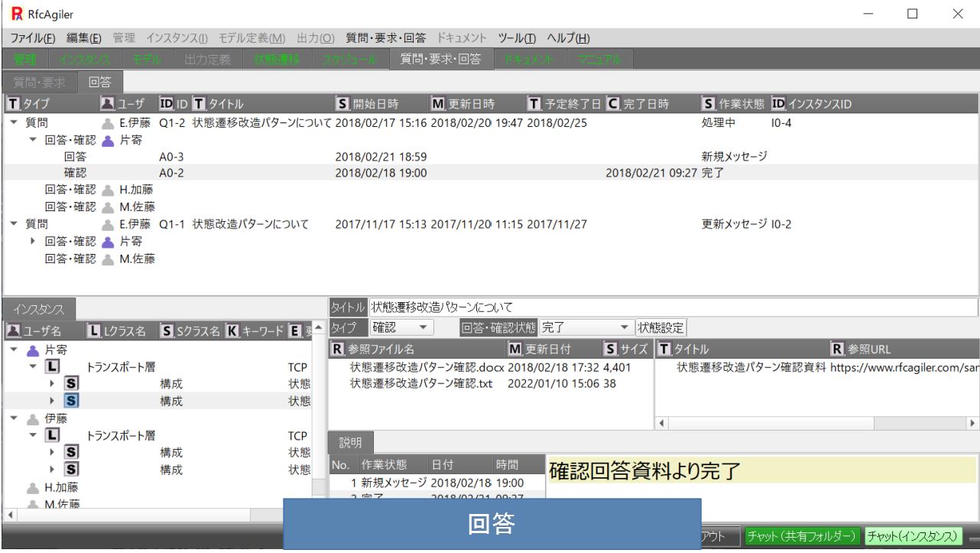This screenshot has height=553, width=980.
Task: Click the K icon of the キーワード header
Action: pos(232,330)
